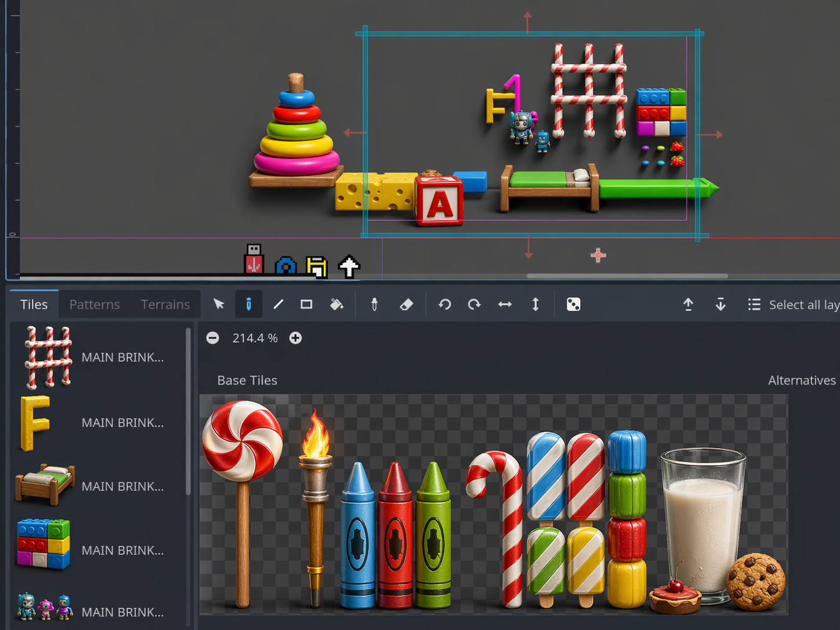Pick the cherry tart tile
Viewport: 840px width, 630px height.
pyautogui.click(x=675, y=595)
